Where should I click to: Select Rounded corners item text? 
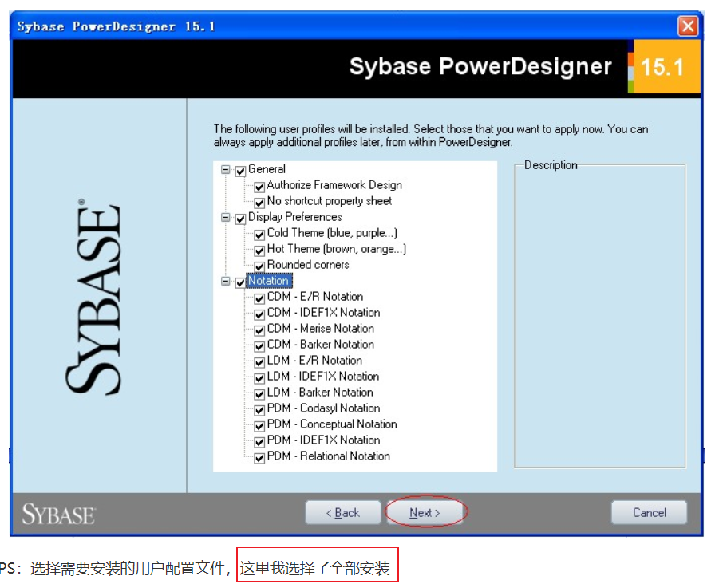coord(308,265)
